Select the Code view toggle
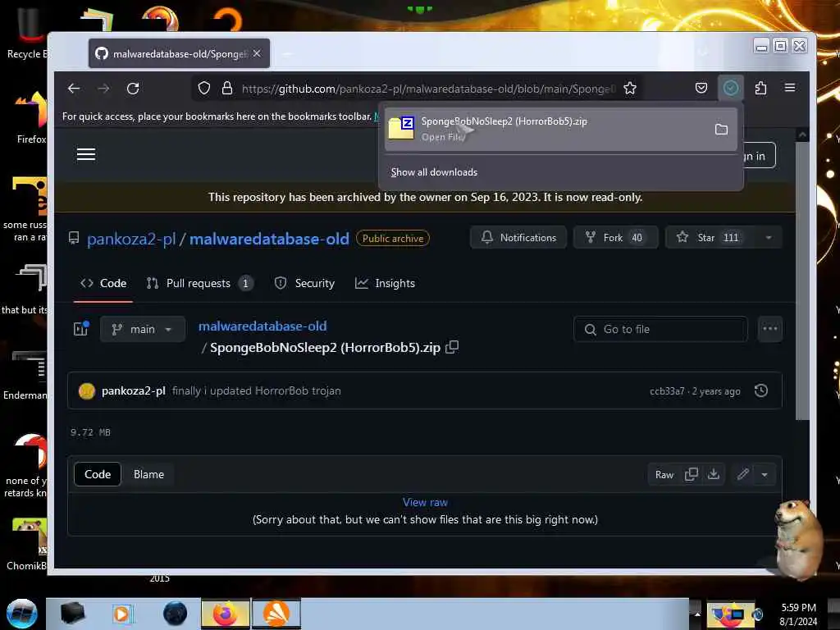 pyautogui.click(x=98, y=474)
